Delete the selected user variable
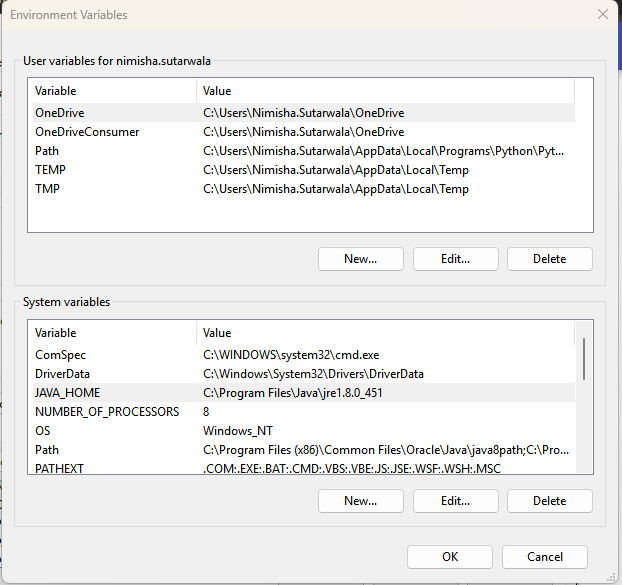622x585 pixels. point(549,259)
